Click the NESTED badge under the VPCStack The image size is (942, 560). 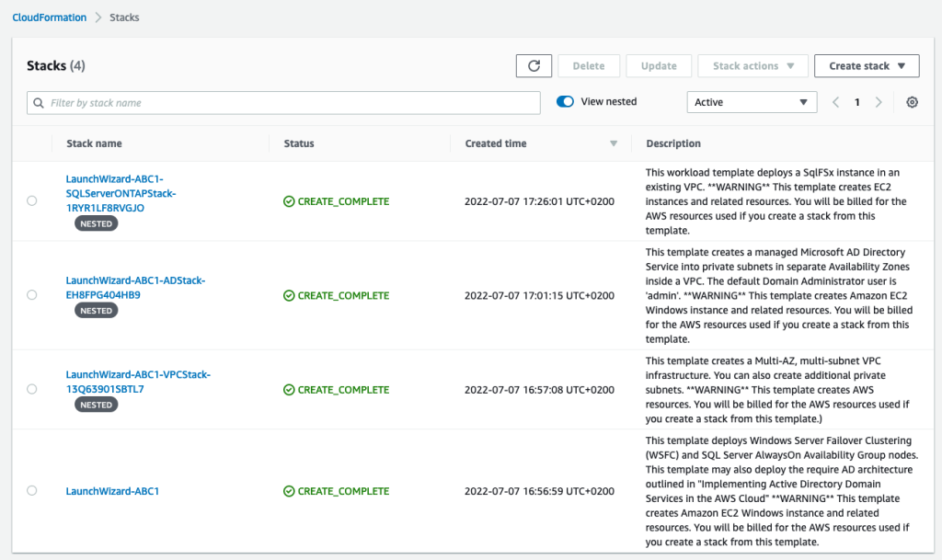pyautogui.click(x=95, y=404)
